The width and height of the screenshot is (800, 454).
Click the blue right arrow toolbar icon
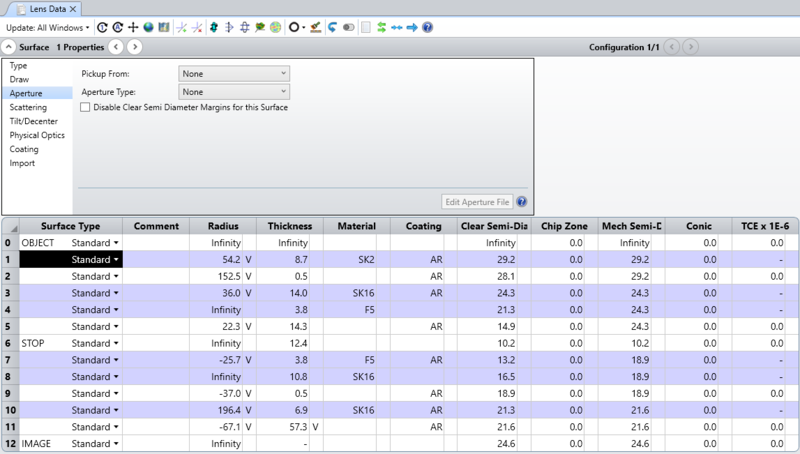(411, 27)
